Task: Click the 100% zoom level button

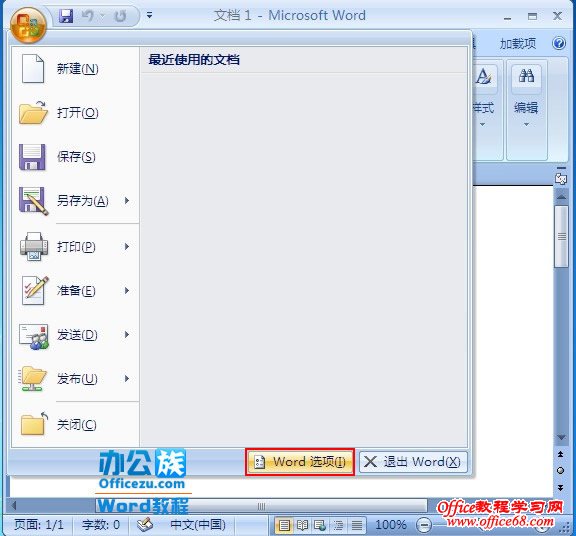Action: (391, 525)
